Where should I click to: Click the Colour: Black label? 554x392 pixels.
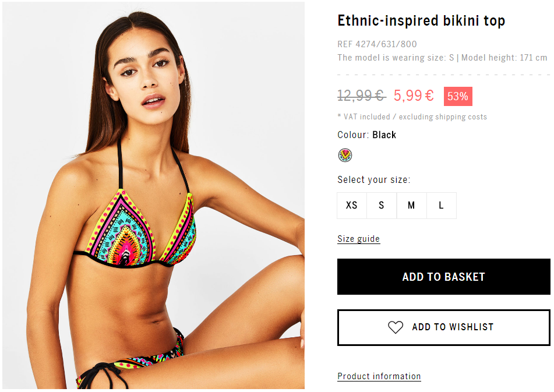click(367, 135)
